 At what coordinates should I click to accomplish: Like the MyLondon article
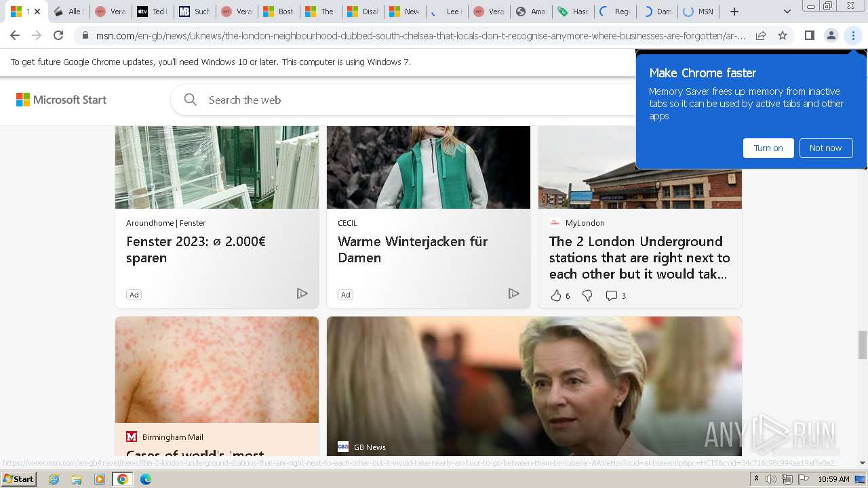[x=556, y=296]
